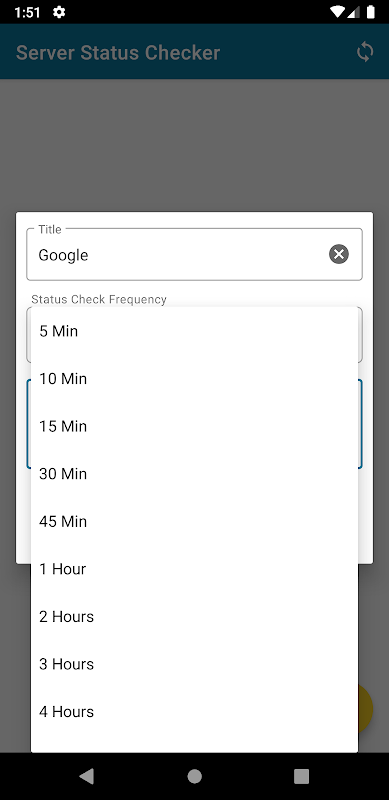Viewport: 389px width, 800px height.
Task: Tap the battery icon in status bar
Action: 370,12
